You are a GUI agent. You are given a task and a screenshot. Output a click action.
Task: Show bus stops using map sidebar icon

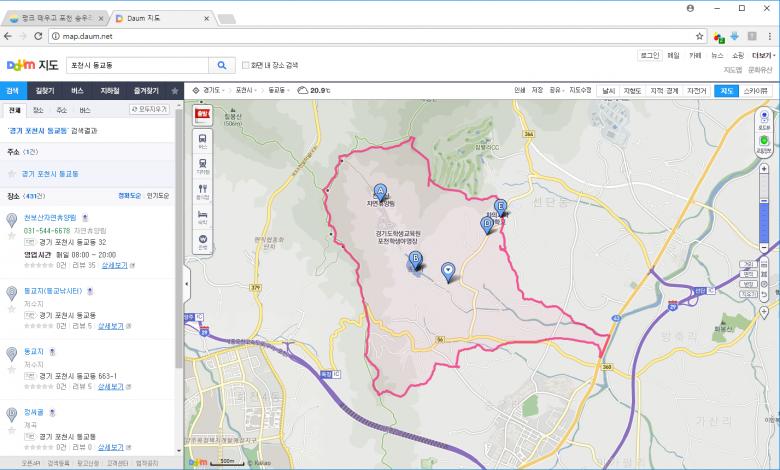(203, 139)
